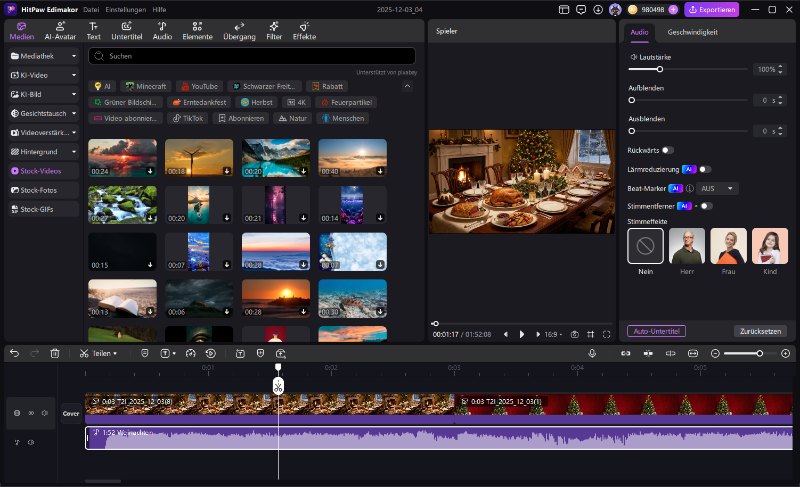Open the AI-Avatar panel
The width and height of the screenshot is (800, 487).
[x=61, y=30]
